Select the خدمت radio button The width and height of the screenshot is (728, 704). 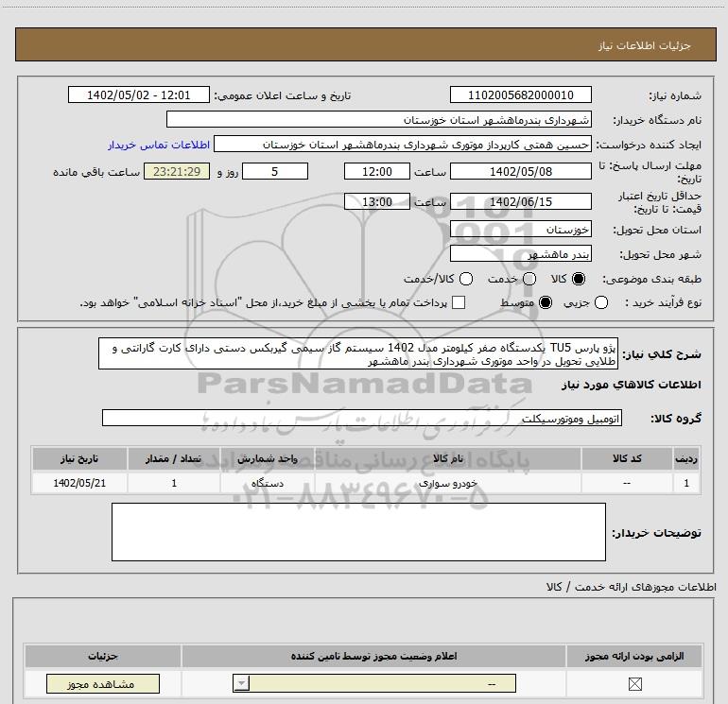[x=529, y=279]
